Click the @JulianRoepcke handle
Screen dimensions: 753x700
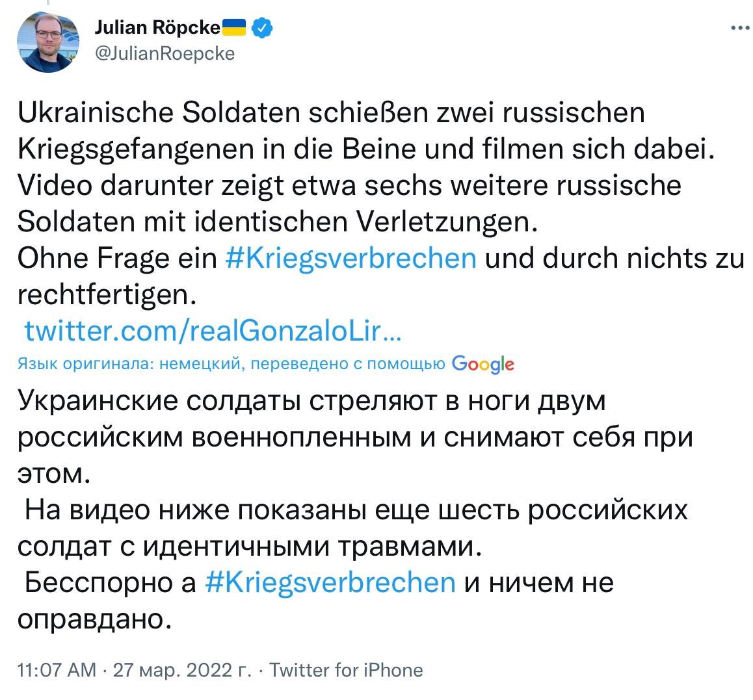(x=166, y=54)
